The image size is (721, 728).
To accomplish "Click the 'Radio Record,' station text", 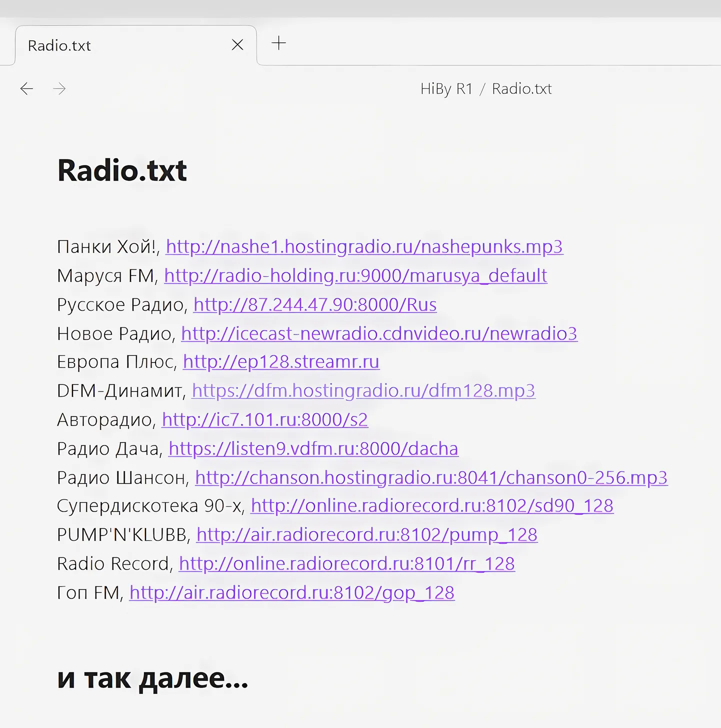I will [115, 564].
